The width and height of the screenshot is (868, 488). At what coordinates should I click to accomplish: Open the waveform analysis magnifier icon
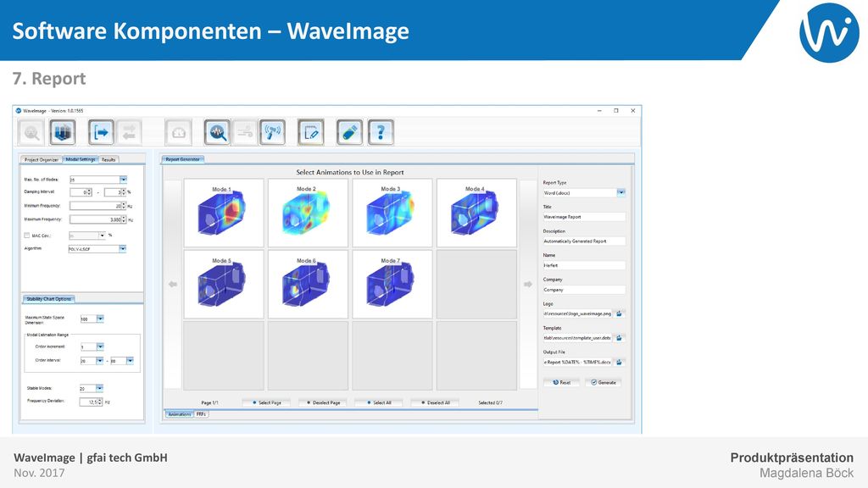(217, 133)
